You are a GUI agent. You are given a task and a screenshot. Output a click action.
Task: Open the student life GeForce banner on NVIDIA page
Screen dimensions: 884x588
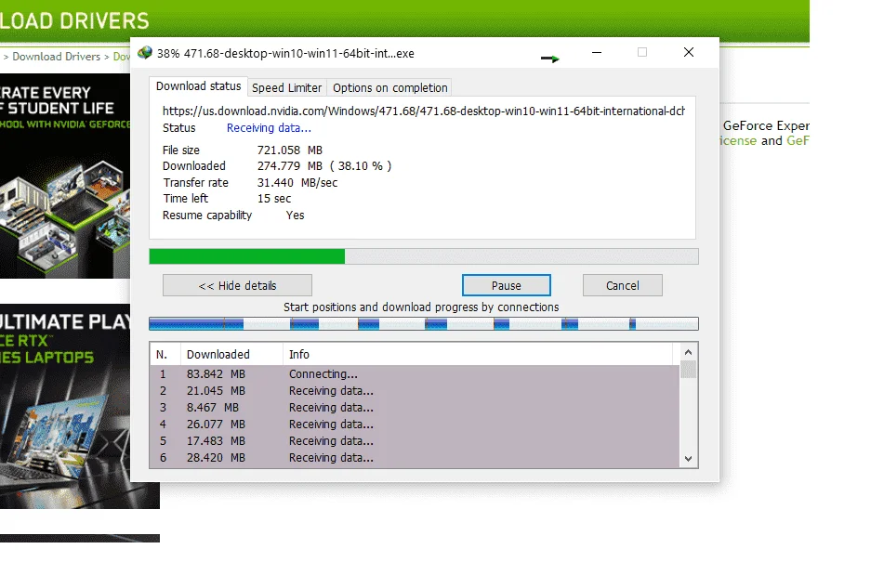pos(65,176)
